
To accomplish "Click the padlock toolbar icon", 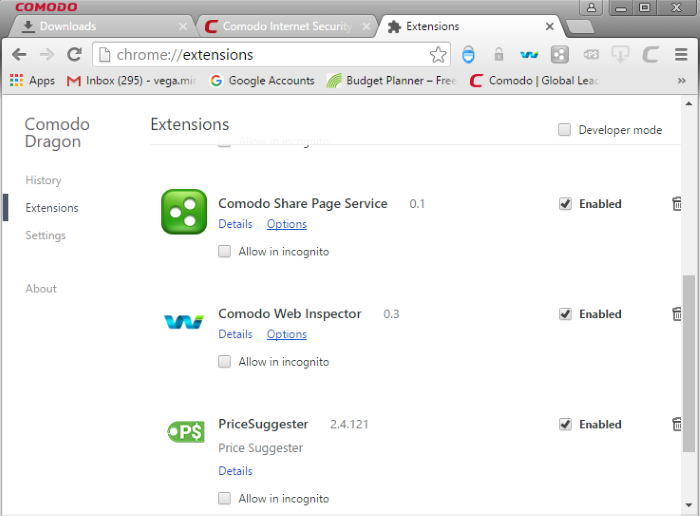I will click(499, 54).
